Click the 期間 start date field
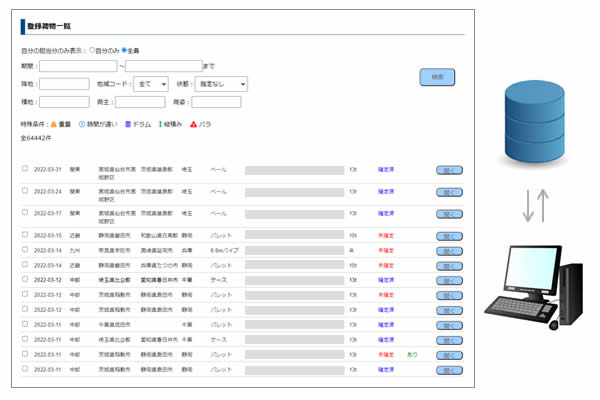Image resolution: width=600 pixels, height=400 pixels. [77, 66]
